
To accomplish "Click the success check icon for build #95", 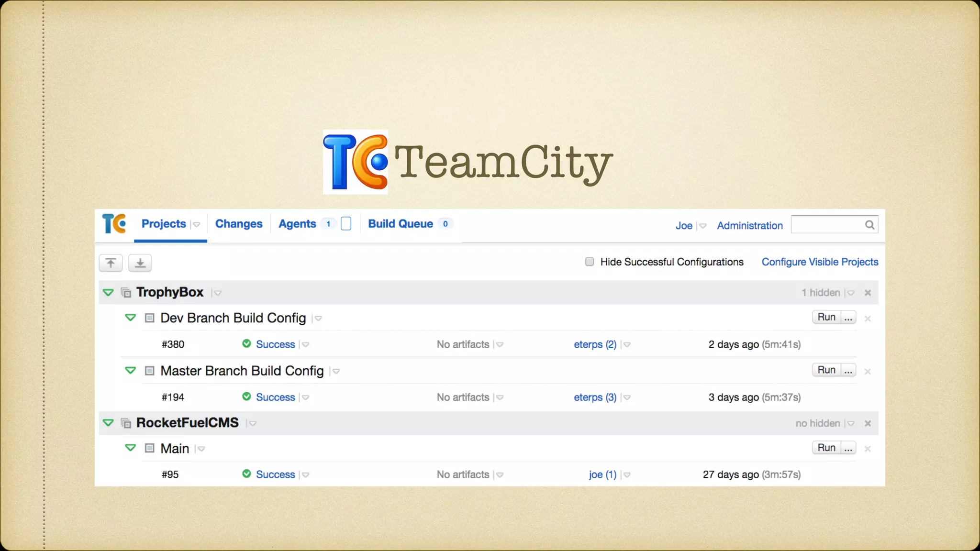I will (246, 474).
